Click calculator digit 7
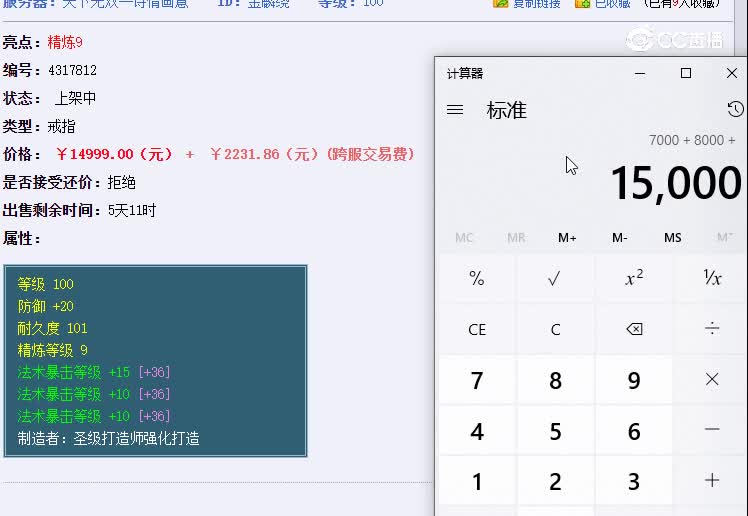This screenshot has width=748, height=516. (x=477, y=380)
